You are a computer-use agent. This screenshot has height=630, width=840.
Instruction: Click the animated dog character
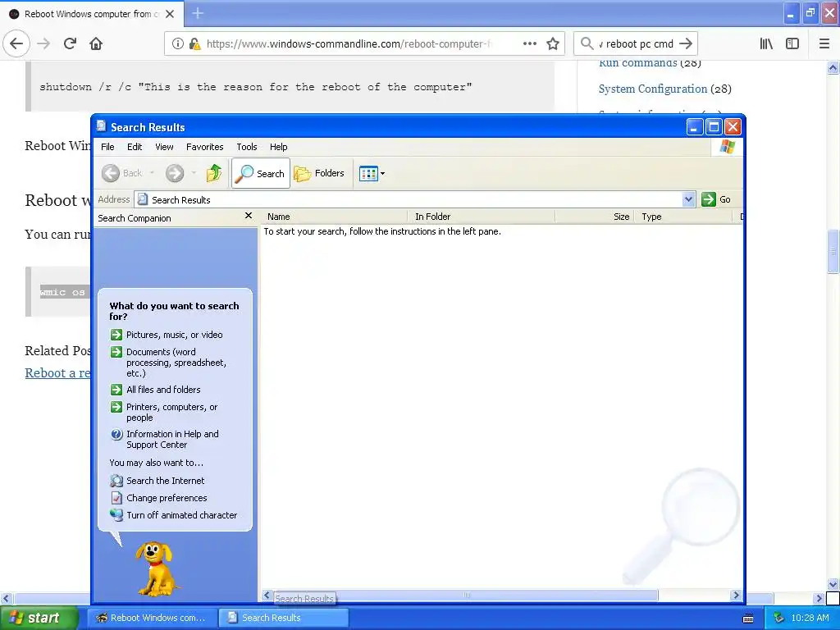156,568
